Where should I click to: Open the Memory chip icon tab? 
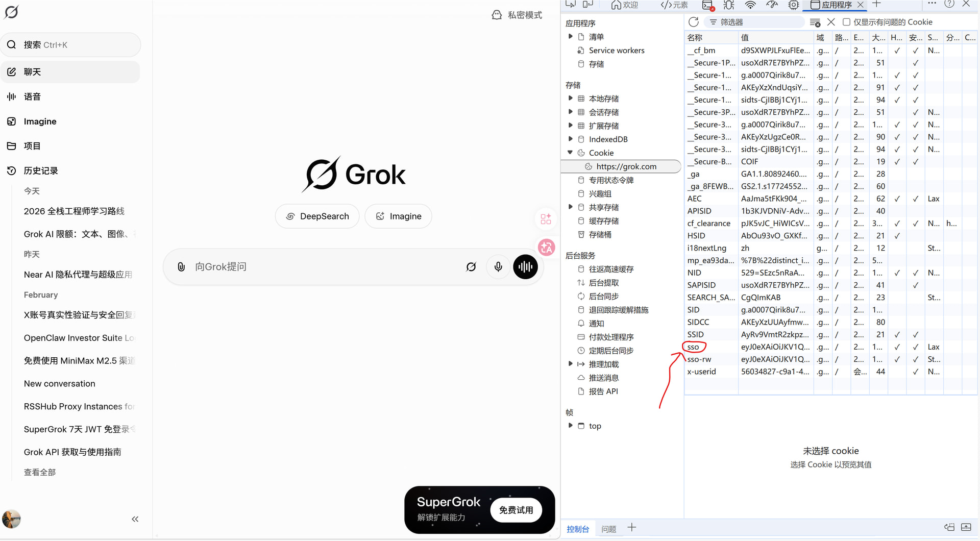coord(794,5)
